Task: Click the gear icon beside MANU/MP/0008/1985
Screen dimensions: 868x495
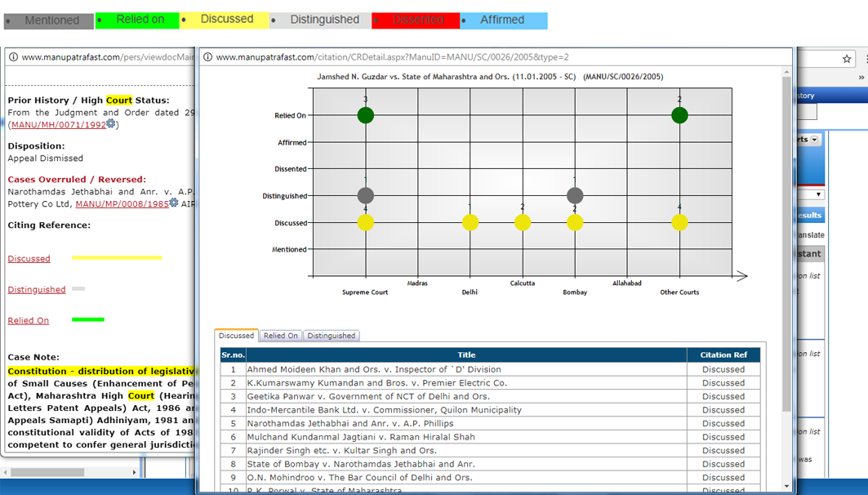Action: (174, 203)
